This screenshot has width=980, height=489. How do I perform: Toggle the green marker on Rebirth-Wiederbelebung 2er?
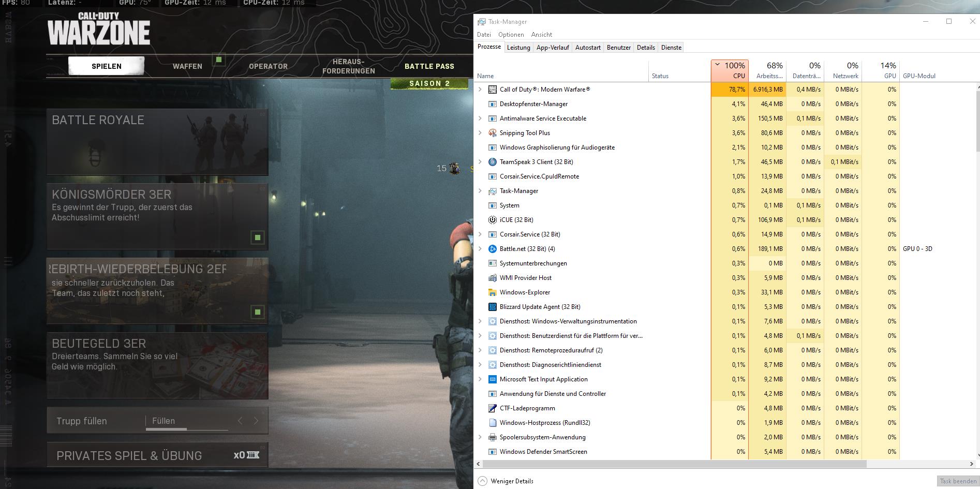[257, 312]
